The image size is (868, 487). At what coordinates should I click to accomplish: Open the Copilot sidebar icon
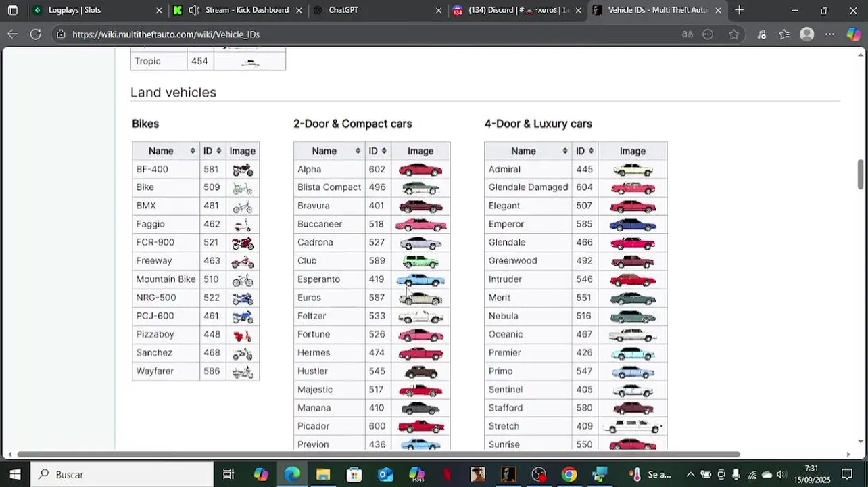[854, 34]
